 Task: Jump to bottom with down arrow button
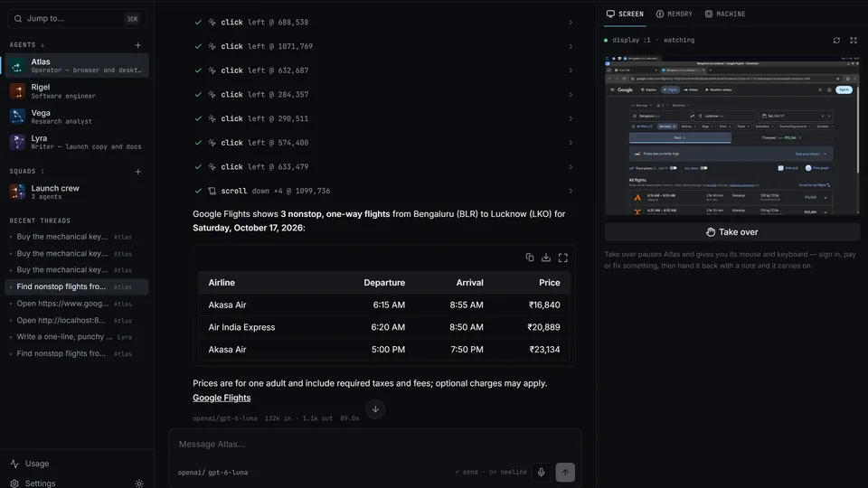pos(375,408)
